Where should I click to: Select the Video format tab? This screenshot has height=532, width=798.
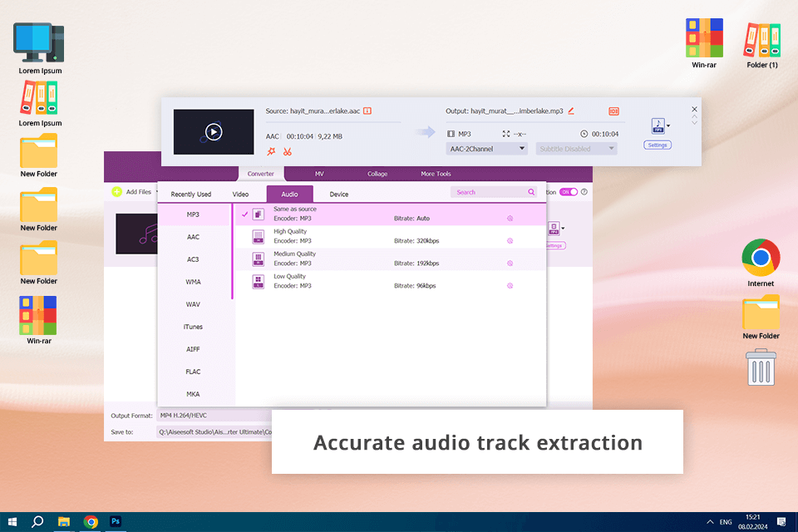[240, 194]
